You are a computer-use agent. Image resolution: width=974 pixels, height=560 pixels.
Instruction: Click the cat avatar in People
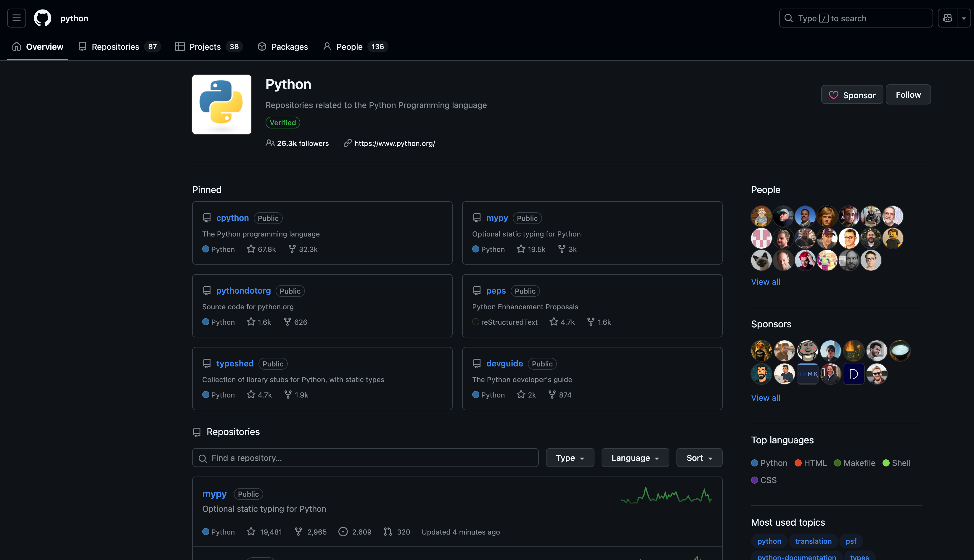pos(761,260)
